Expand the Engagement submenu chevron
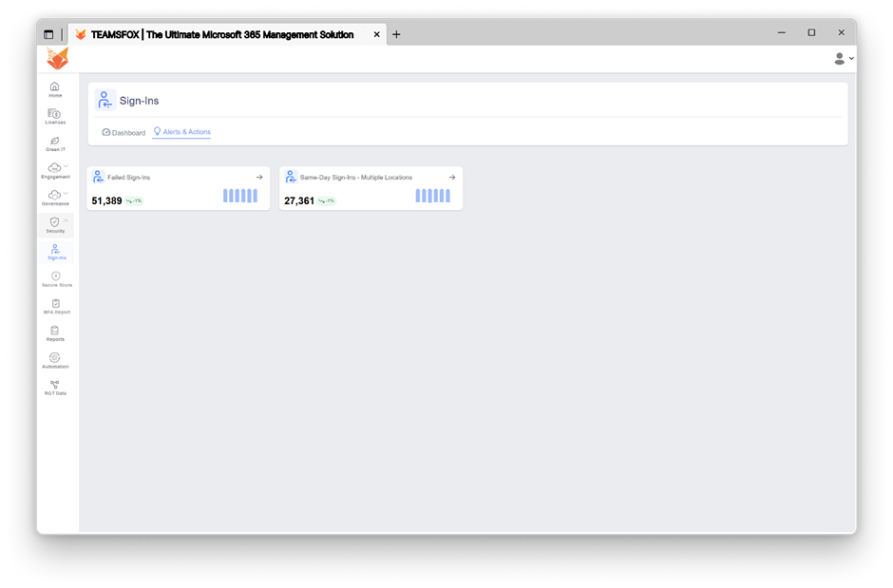Image resolution: width=893 pixels, height=588 pixels. [x=66, y=166]
